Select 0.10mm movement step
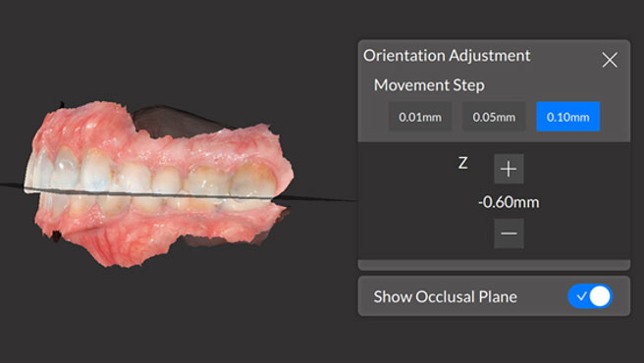 pos(568,117)
